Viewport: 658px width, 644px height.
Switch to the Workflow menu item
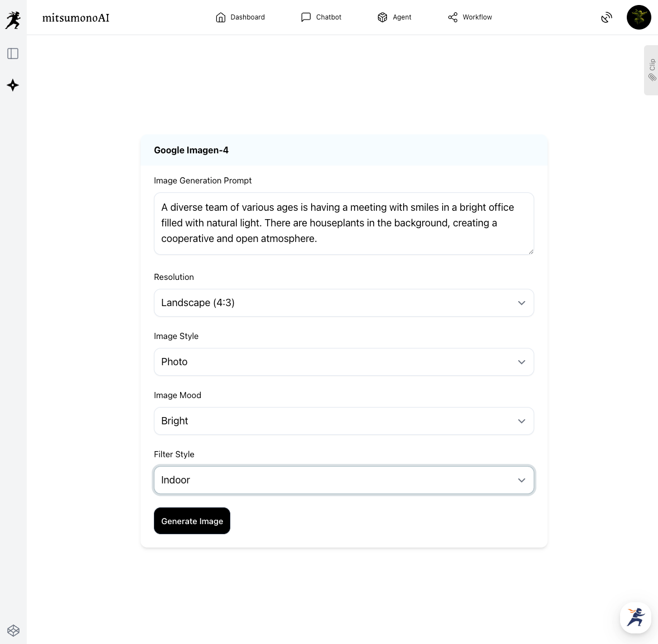click(x=470, y=17)
